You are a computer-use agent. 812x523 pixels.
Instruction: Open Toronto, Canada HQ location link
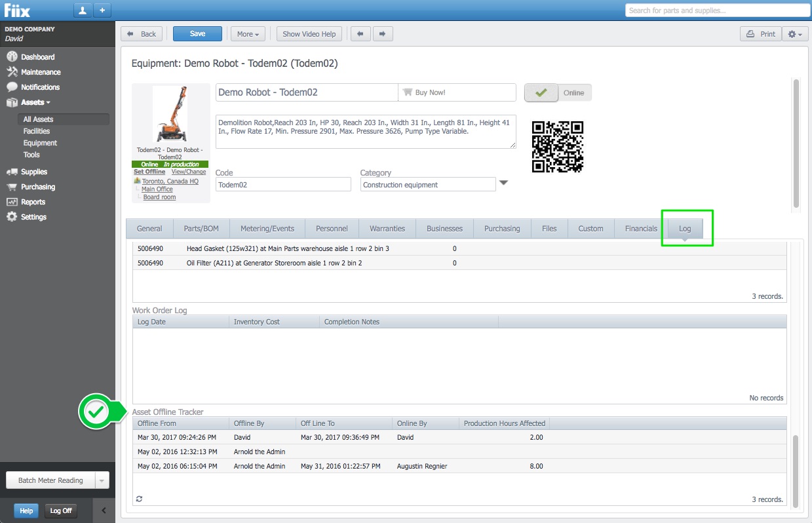(170, 181)
